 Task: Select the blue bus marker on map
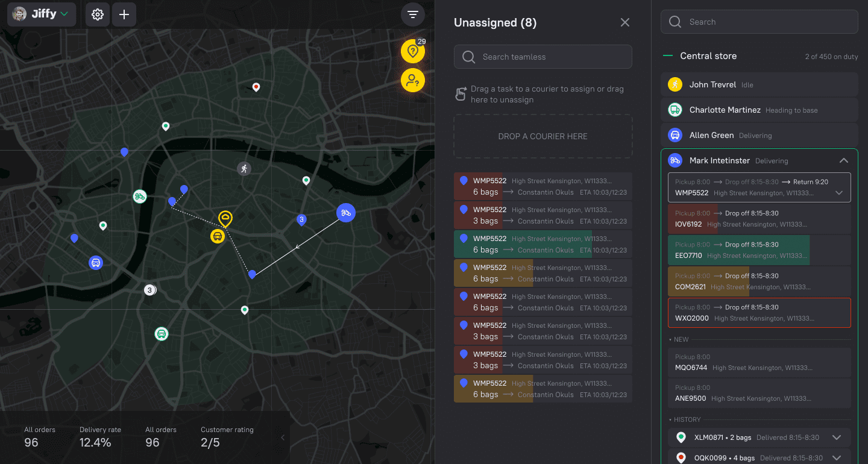pyautogui.click(x=95, y=263)
